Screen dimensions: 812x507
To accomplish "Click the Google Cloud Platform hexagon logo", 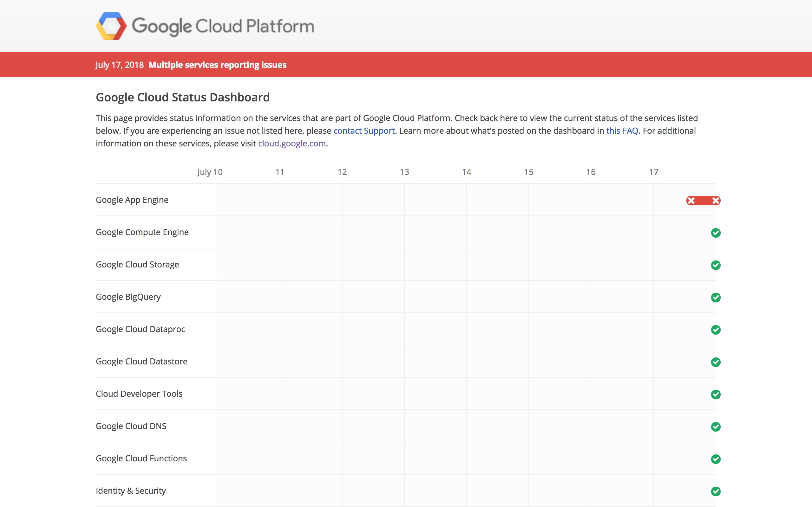I will pos(111,26).
